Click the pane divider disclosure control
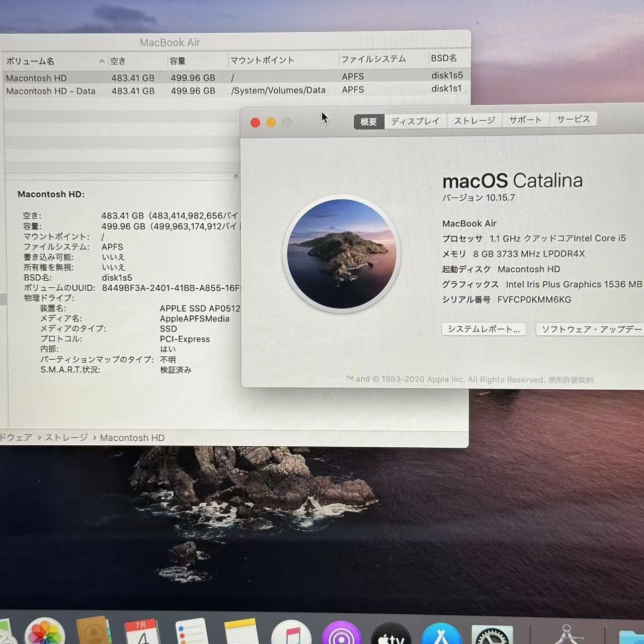 pos(235,176)
